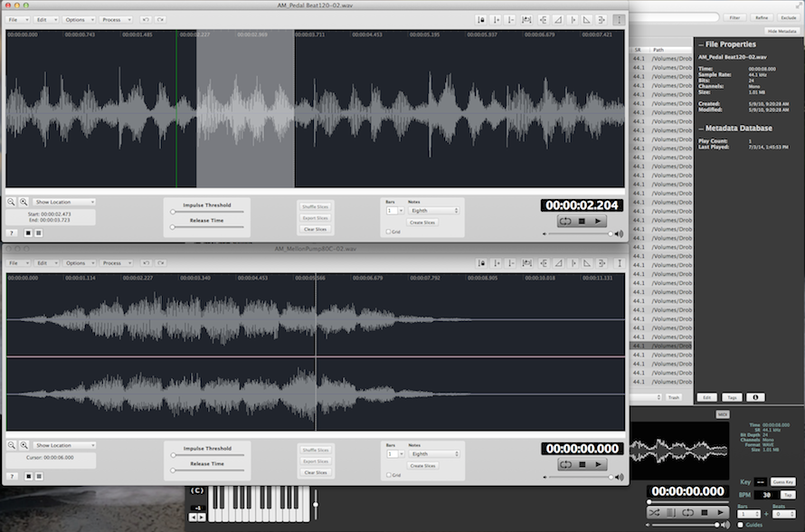Click the help question mark button
Viewport: 805px width, 532px height.
(x=12, y=233)
